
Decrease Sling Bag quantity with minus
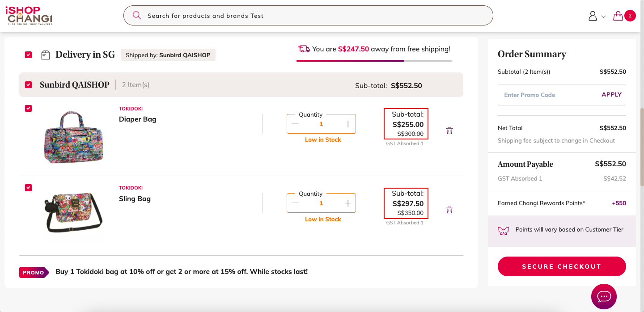(295, 203)
